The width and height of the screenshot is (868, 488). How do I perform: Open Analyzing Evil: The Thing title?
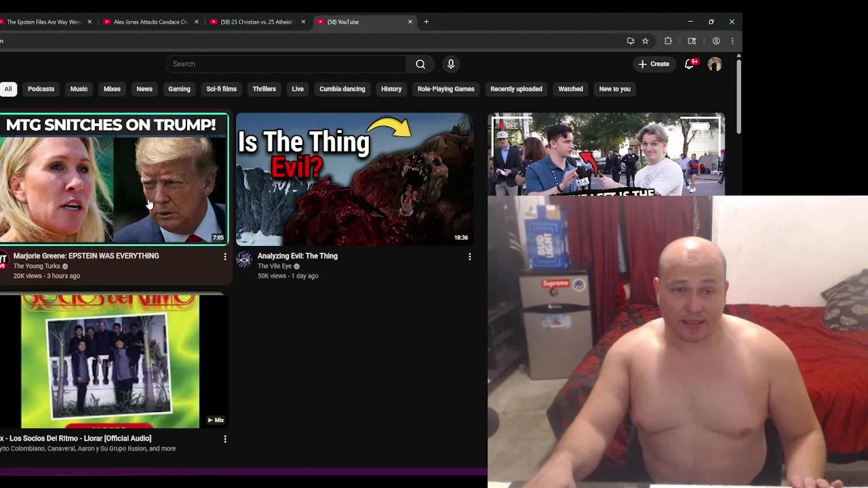pos(298,256)
